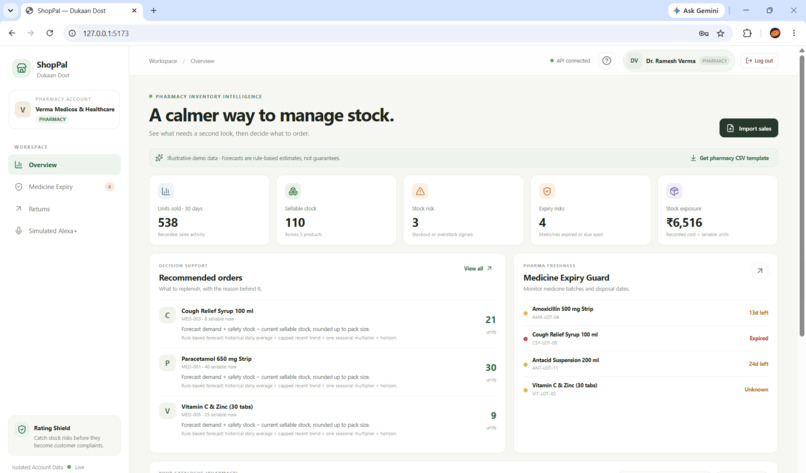806x473 pixels.
Task: Open Medicine Expiry Guard arrow icon
Action: pyautogui.click(x=760, y=270)
